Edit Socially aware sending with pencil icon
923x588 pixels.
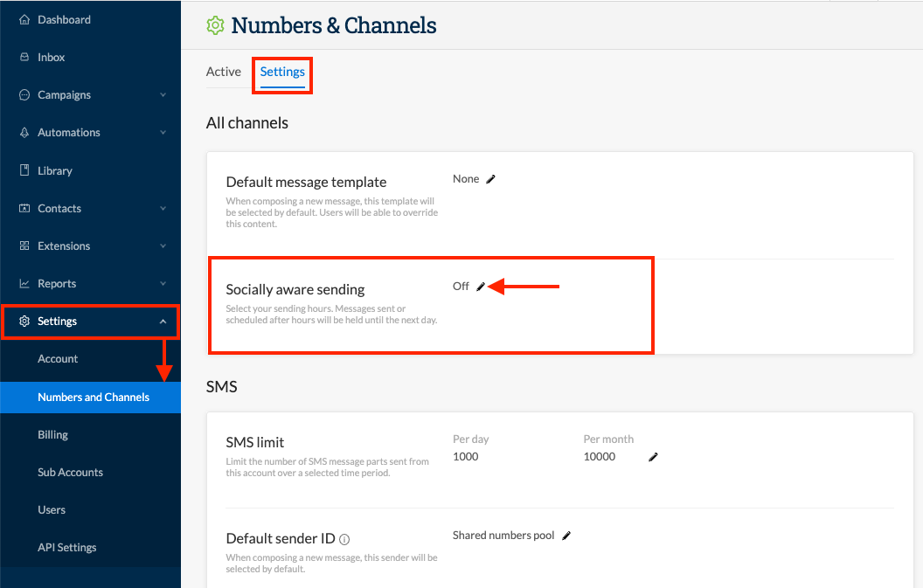click(x=481, y=287)
